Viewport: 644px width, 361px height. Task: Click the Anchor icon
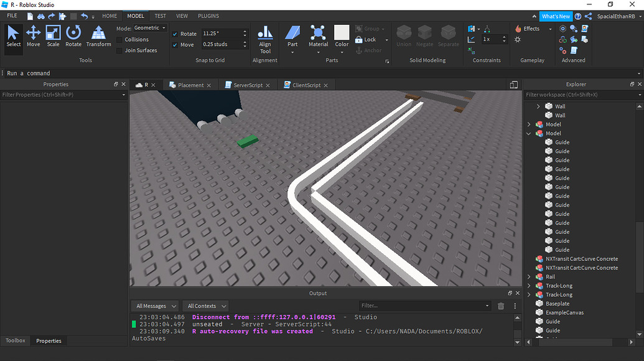tap(358, 50)
